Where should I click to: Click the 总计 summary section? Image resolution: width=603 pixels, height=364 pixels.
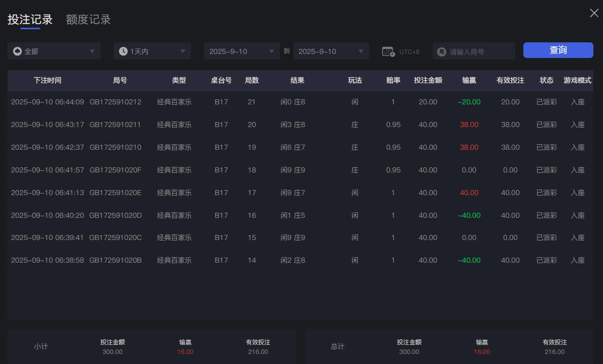coord(337,346)
